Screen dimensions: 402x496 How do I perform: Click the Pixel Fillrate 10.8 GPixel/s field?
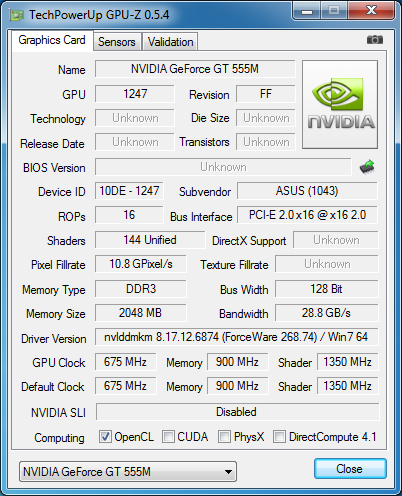tap(141, 264)
